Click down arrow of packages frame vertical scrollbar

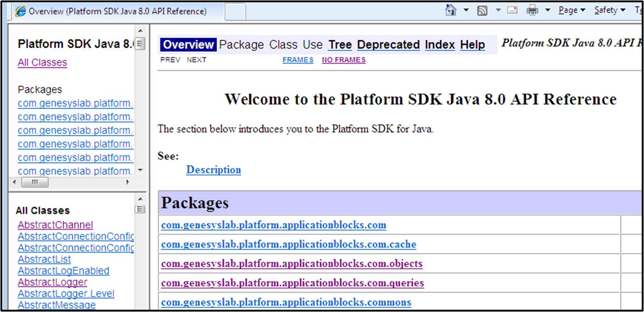[x=140, y=170]
